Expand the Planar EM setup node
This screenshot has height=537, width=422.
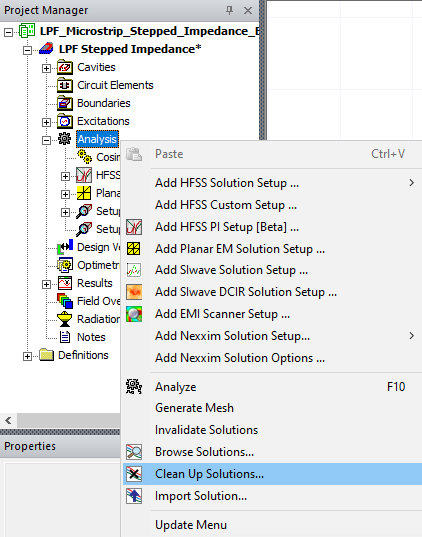coord(65,195)
